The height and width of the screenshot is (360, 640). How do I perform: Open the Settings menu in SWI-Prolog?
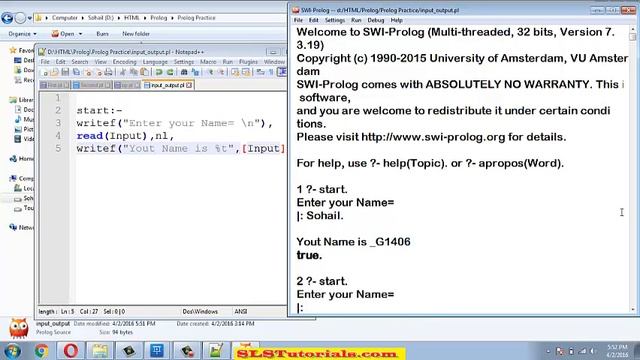point(335,20)
